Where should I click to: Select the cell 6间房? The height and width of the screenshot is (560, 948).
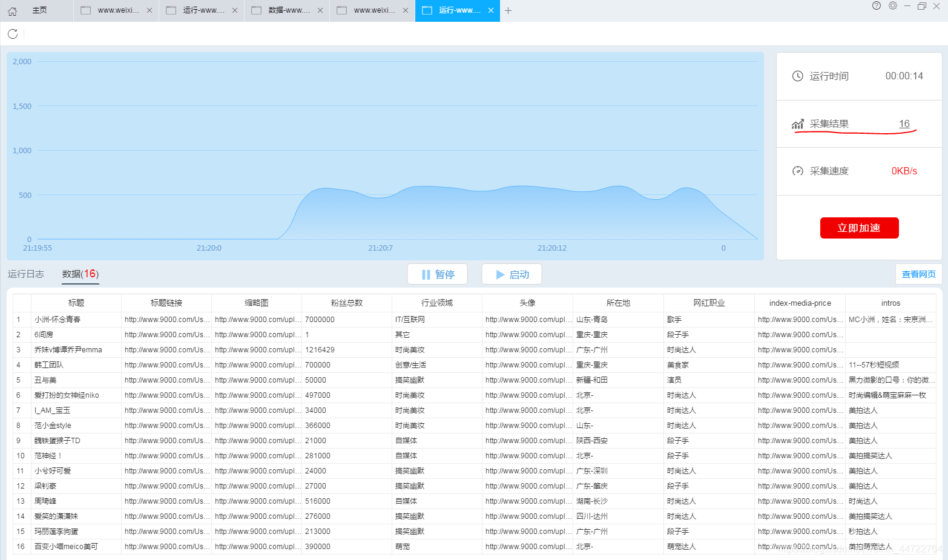[x=76, y=335]
